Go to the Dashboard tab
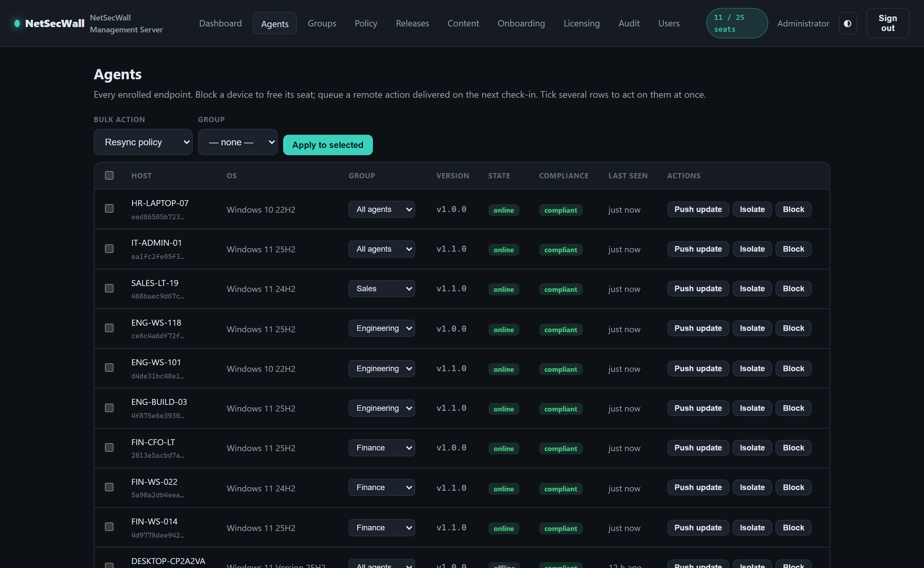 pyautogui.click(x=220, y=23)
